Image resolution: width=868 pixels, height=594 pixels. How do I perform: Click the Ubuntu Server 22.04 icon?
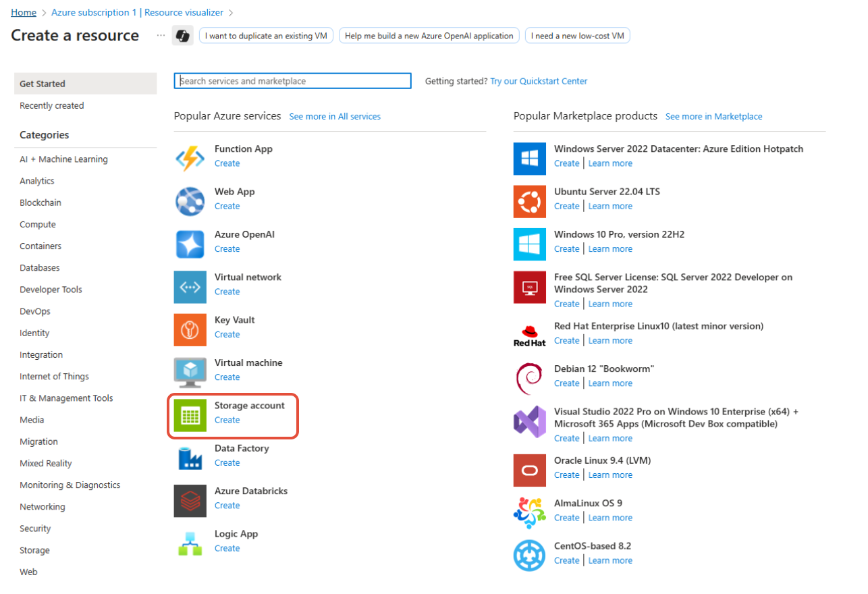(530, 201)
